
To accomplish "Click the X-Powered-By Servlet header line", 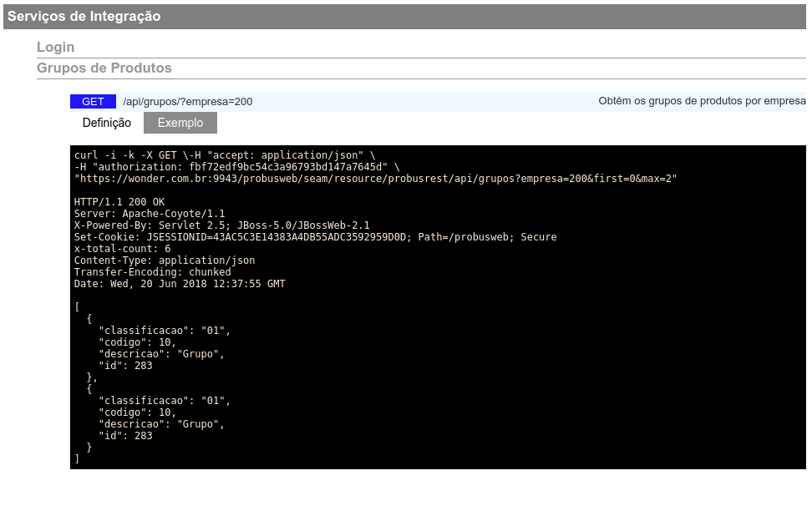I will point(221,225).
